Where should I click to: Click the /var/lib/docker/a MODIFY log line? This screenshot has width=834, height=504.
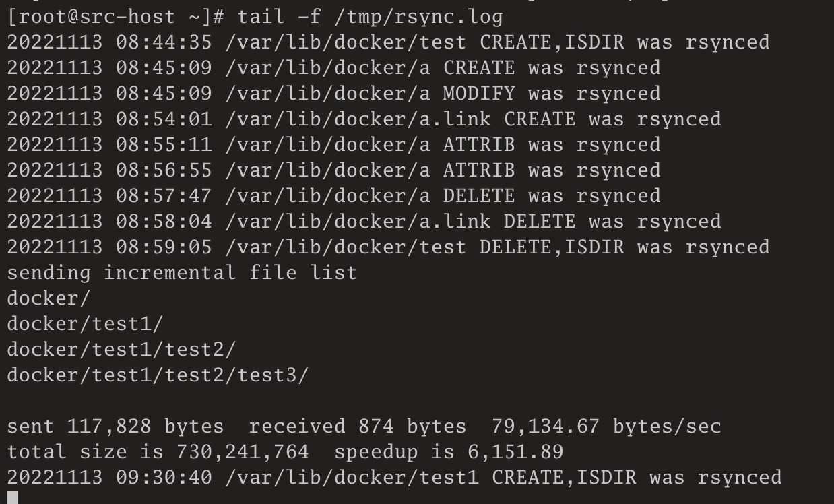(x=333, y=94)
